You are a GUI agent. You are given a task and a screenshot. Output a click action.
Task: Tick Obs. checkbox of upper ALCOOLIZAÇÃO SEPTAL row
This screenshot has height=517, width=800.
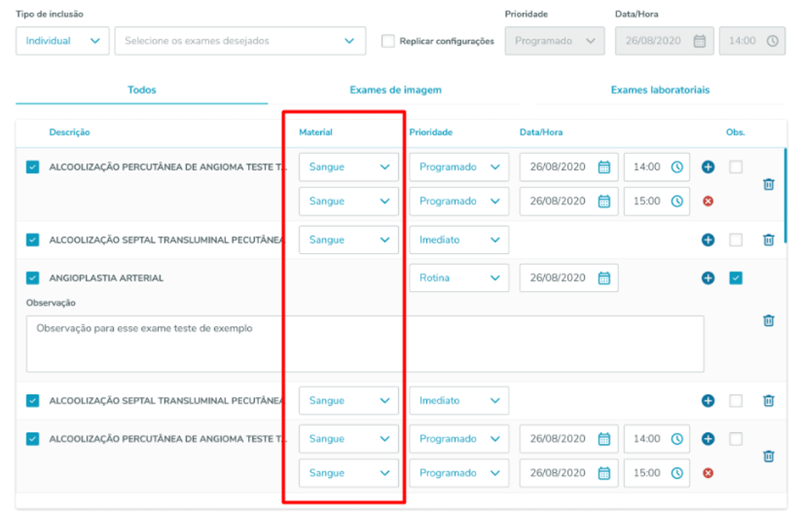(x=736, y=240)
